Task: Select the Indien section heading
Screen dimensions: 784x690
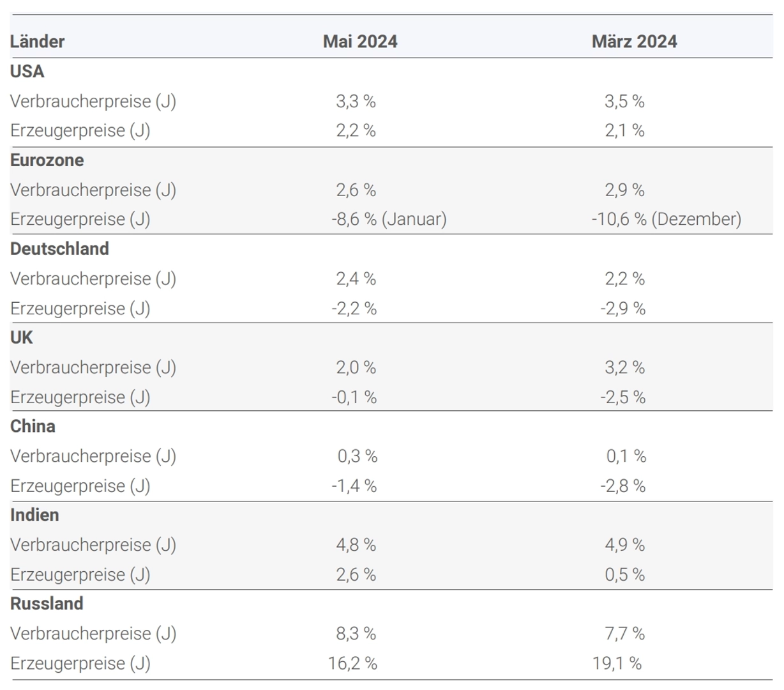Action: click(x=34, y=515)
